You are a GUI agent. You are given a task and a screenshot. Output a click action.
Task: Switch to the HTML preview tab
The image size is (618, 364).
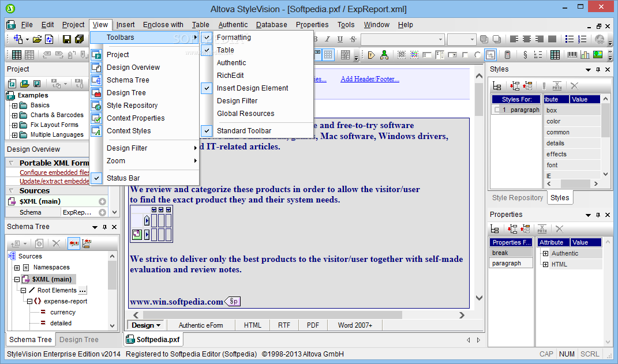click(x=252, y=325)
